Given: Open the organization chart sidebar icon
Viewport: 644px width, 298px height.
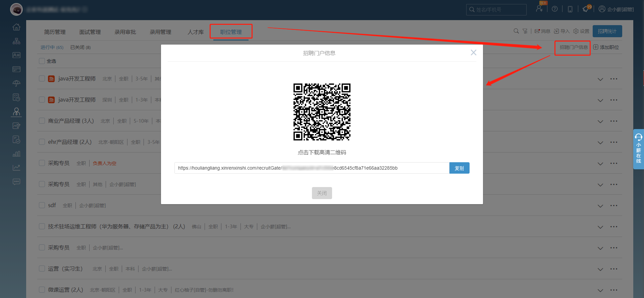Looking at the screenshot, I should 16,41.
